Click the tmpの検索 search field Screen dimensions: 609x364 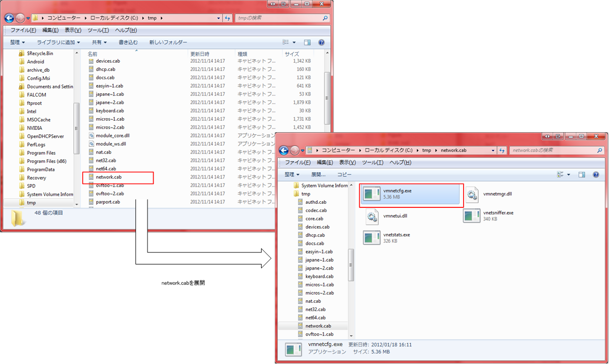point(278,18)
